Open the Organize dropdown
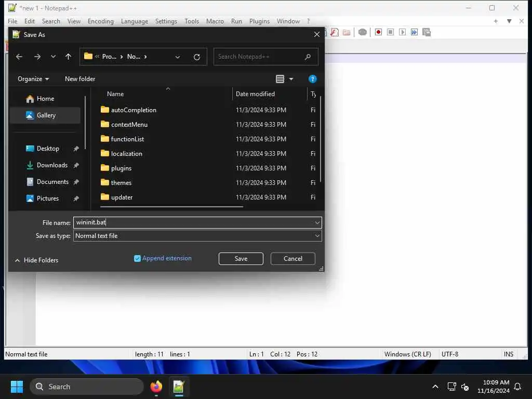 33,79
